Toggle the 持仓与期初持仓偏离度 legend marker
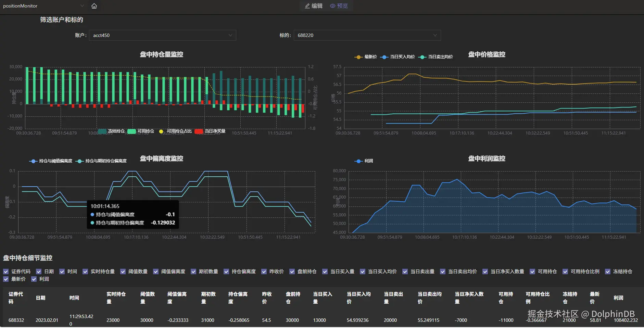This screenshot has width=644, height=328. click(x=79, y=161)
